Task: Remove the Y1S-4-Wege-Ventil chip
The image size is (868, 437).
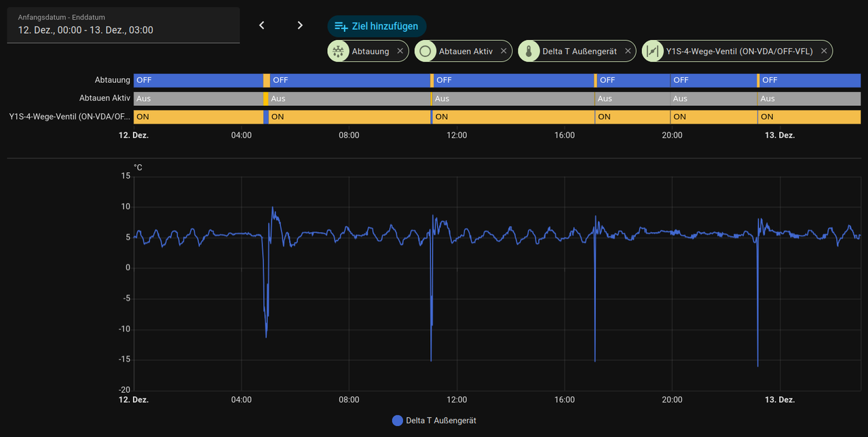Action: click(824, 51)
